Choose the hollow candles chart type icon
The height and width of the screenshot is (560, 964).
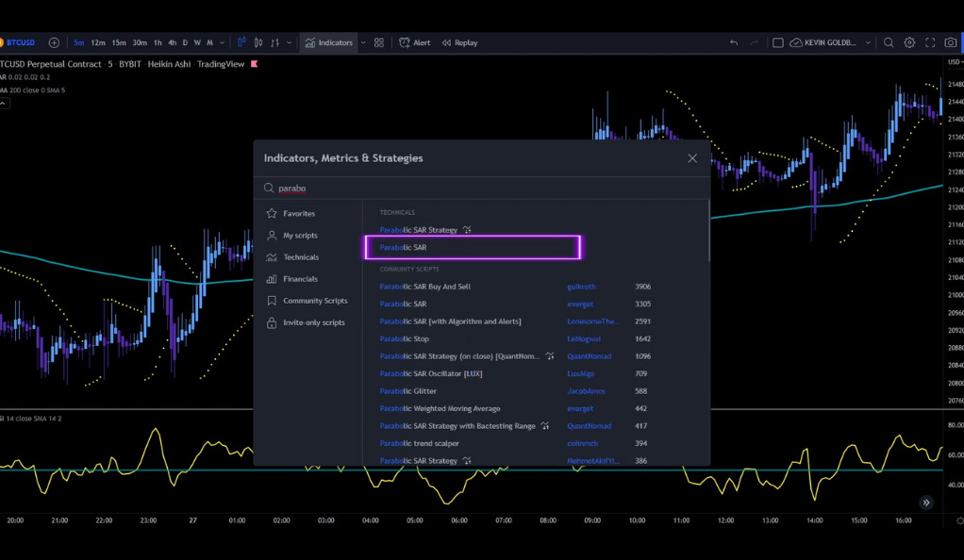pyautogui.click(x=258, y=42)
